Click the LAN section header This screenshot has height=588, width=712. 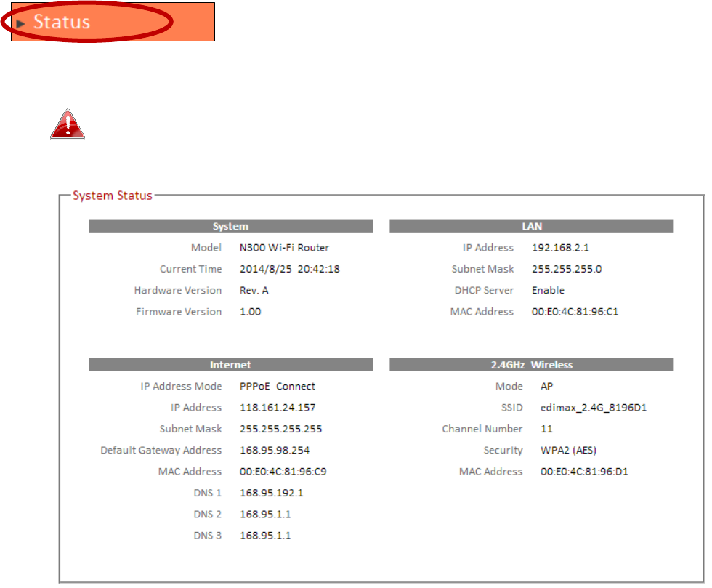[x=532, y=226]
